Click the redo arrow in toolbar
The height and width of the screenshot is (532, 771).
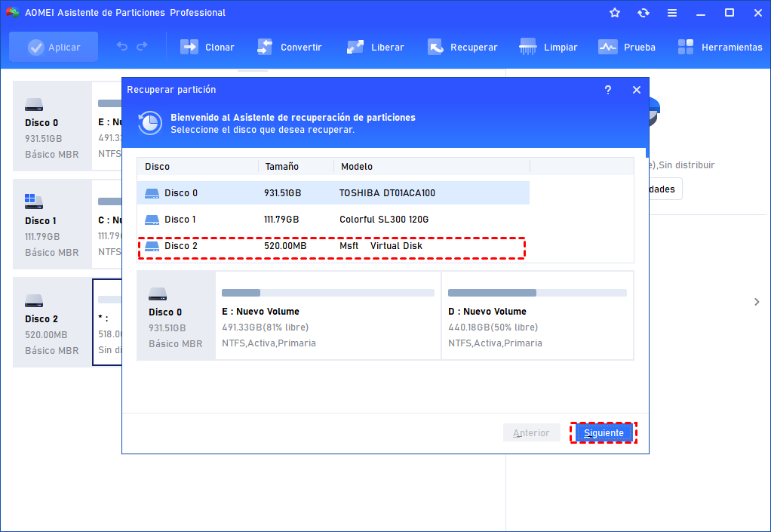click(142, 47)
